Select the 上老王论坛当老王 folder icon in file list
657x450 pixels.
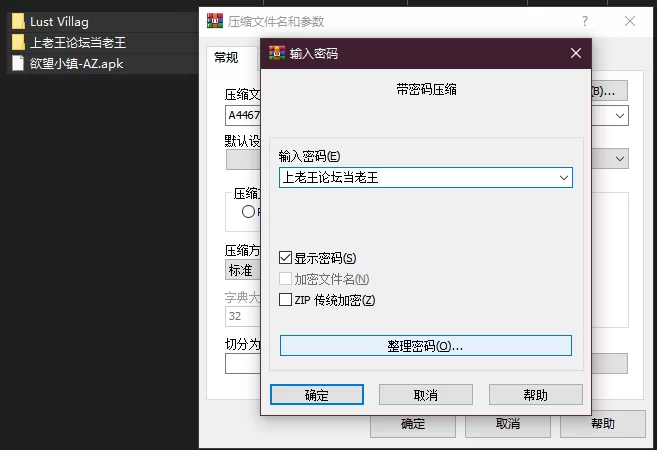click(x=18, y=42)
